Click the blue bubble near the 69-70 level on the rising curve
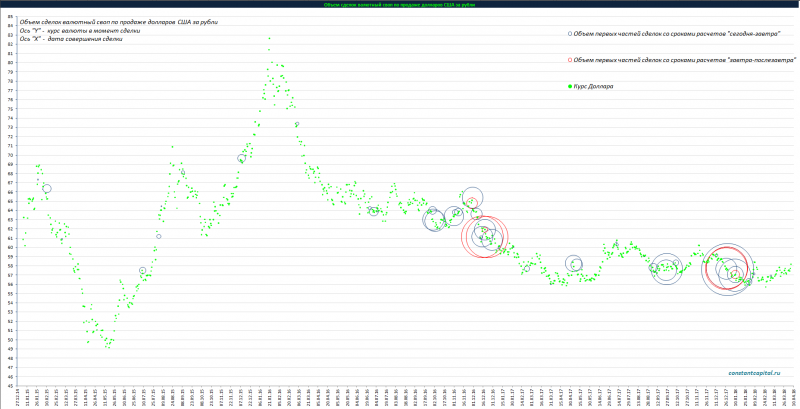 [242, 158]
